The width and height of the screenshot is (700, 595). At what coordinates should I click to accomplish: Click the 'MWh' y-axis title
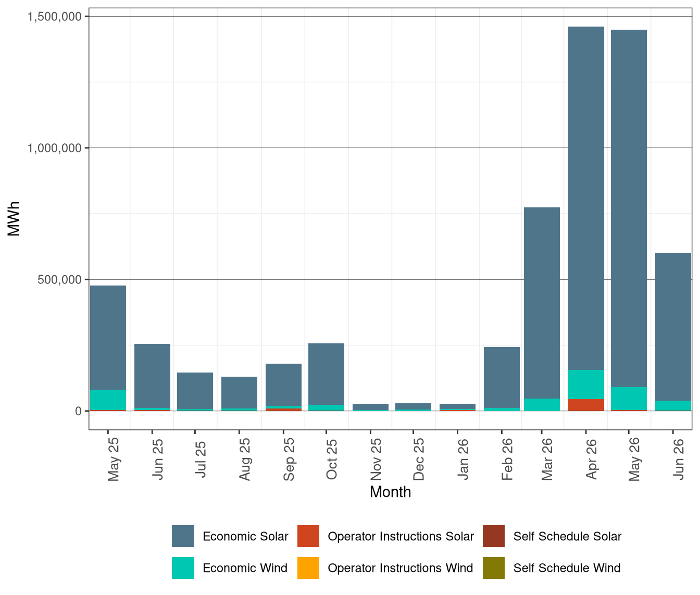[x=14, y=219]
